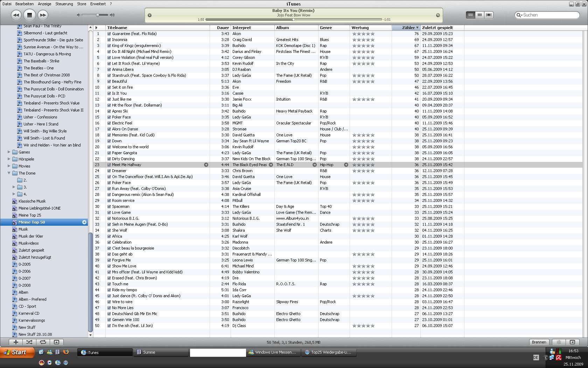The height and width of the screenshot is (368, 588).
Task: Expand folder 4. under The Dome
Action: [x=14, y=194]
